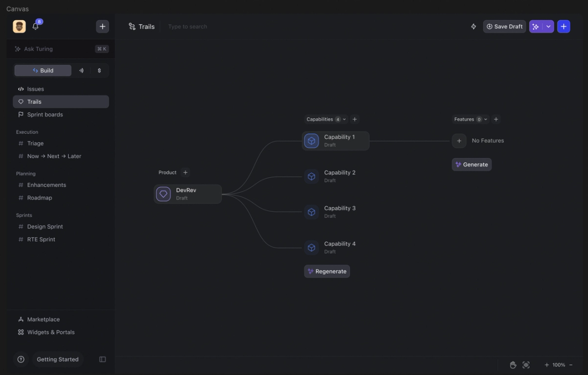Screen dimensions: 588x375
Task: Select Capability 4 label
Action: tap(340, 244)
